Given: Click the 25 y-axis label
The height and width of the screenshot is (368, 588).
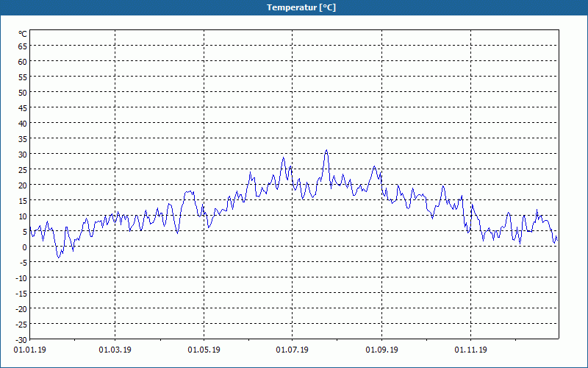Looking at the screenshot, I should 23,170.
